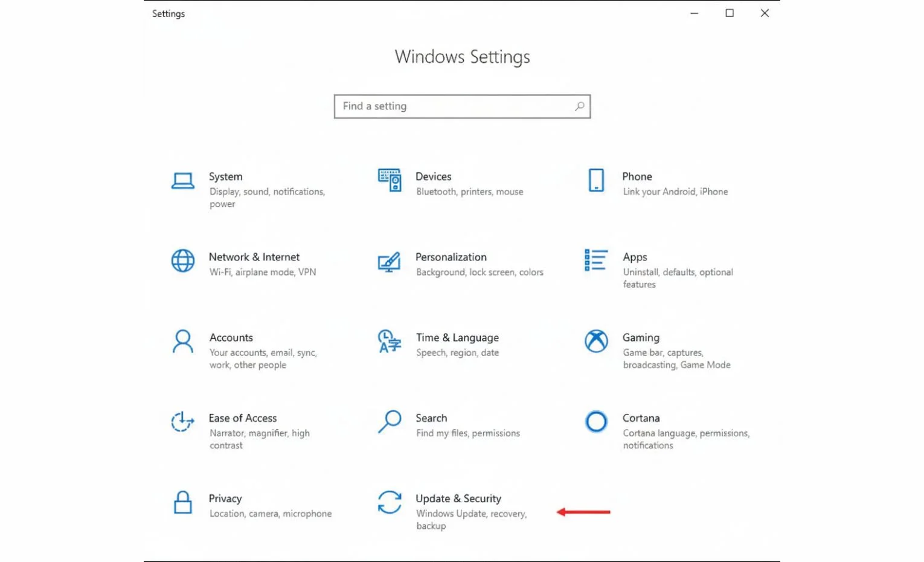Go to the Gaming settings label

(x=641, y=338)
